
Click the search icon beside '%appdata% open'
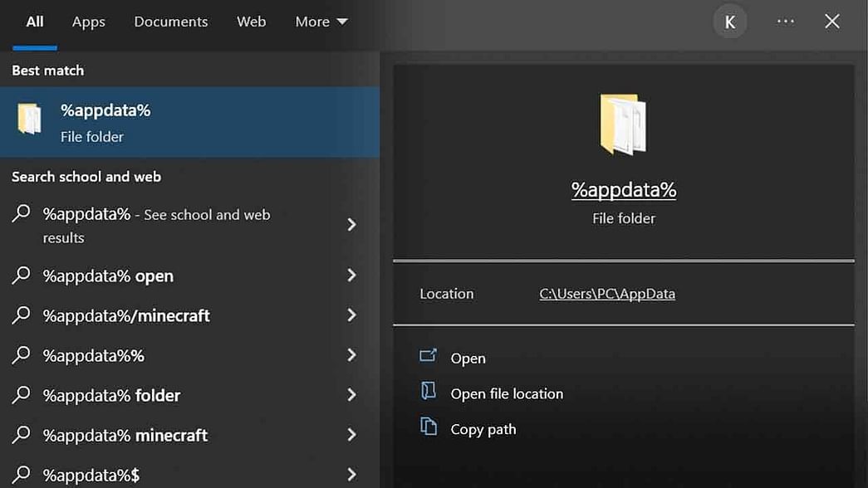21,275
